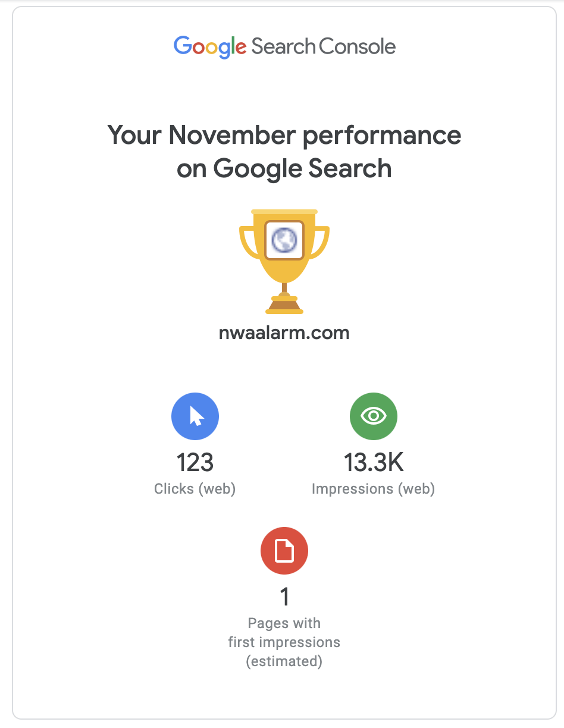
Task: Click the blue cursor Clicks icon
Action: [195, 416]
